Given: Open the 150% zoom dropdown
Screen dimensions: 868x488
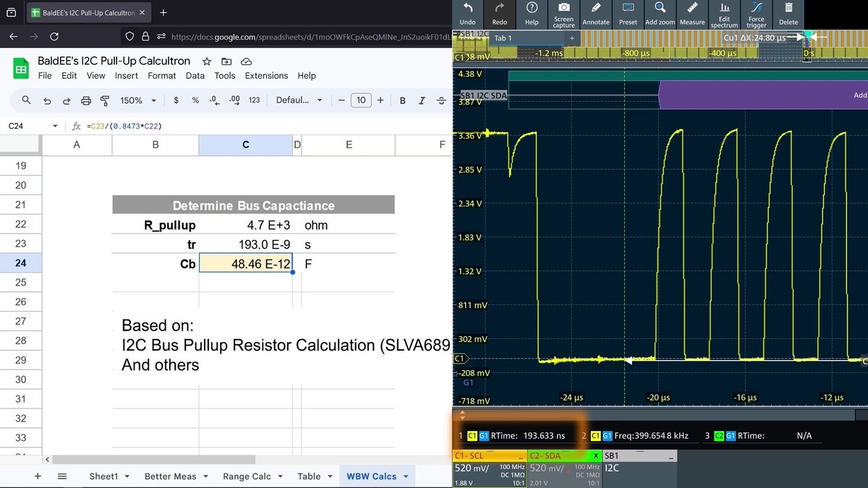Looking at the screenshot, I should (x=137, y=100).
